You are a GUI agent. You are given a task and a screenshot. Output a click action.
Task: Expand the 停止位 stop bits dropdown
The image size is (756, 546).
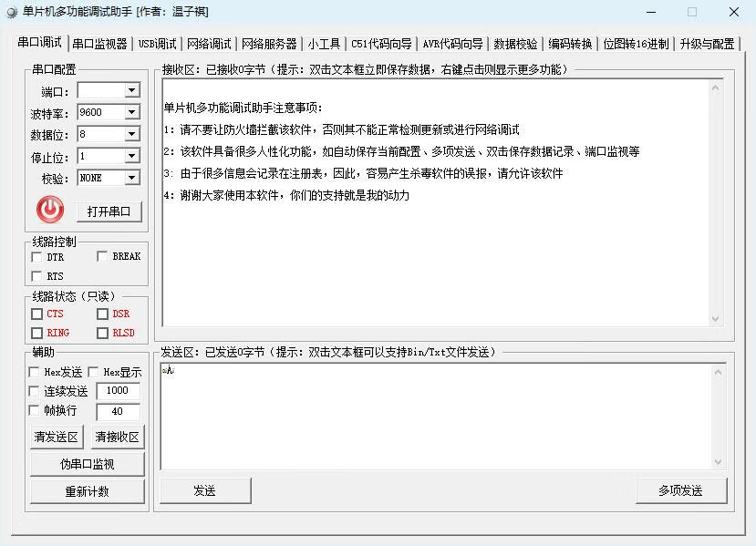coord(132,156)
